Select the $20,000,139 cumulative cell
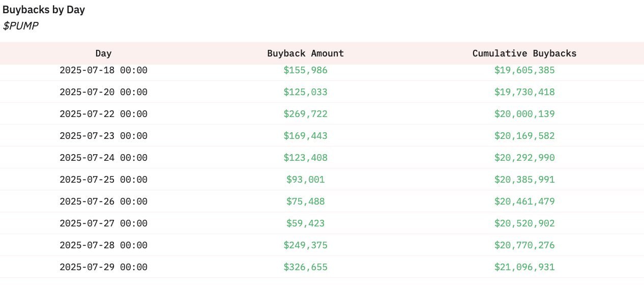Image resolution: width=644 pixels, height=288 pixels. [x=524, y=114]
